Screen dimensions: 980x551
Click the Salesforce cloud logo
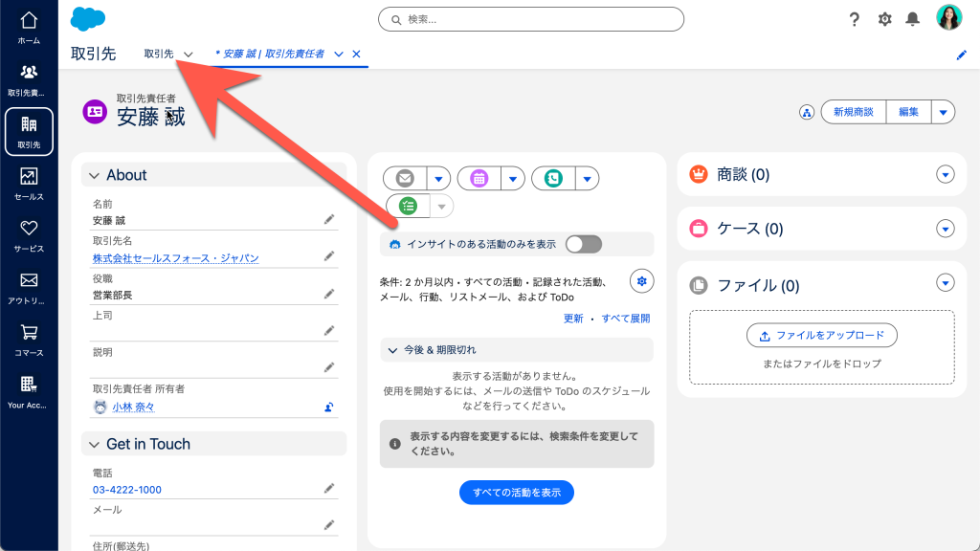coord(87,19)
